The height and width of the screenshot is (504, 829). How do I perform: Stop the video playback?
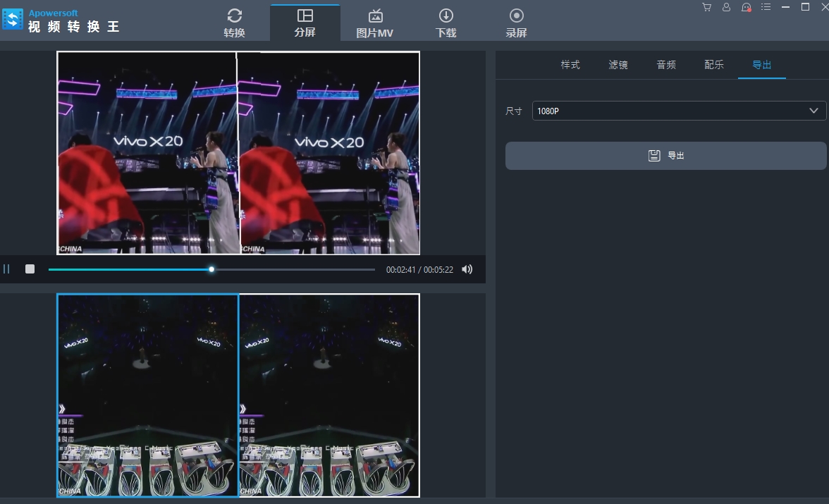[x=30, y=269]
